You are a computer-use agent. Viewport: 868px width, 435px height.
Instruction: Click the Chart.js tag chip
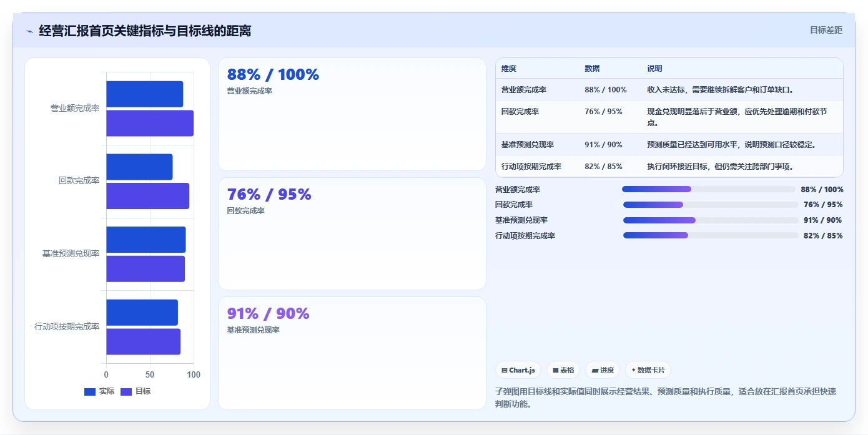click(518, 370)
